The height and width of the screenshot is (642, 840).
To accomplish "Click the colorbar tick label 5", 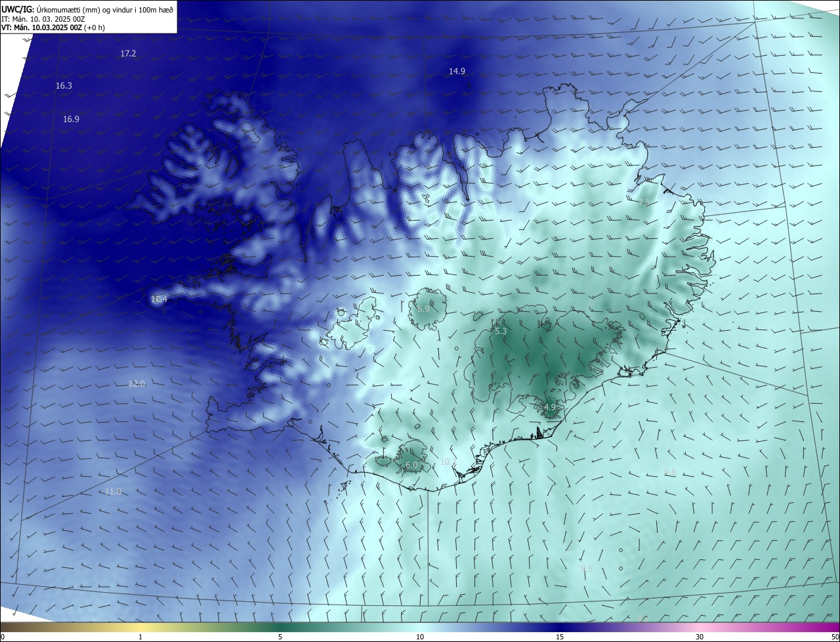I will click(x=280, y=637).
